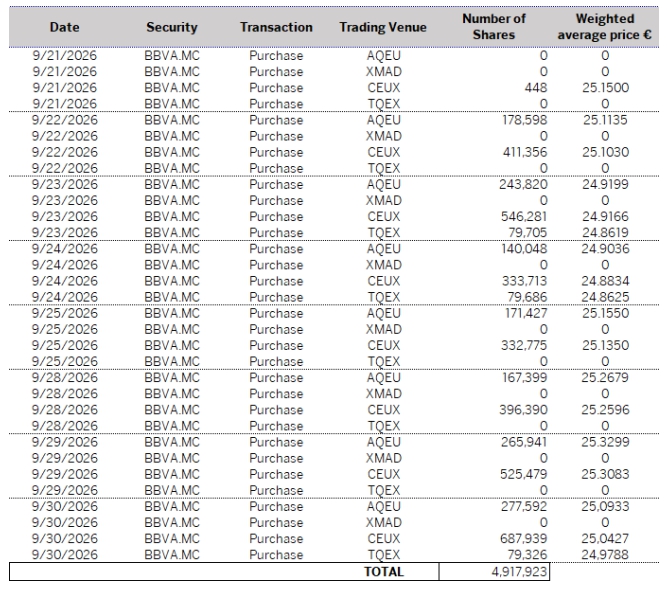
Task: Click the 171,427 shares cell
Action: [526, 313]
